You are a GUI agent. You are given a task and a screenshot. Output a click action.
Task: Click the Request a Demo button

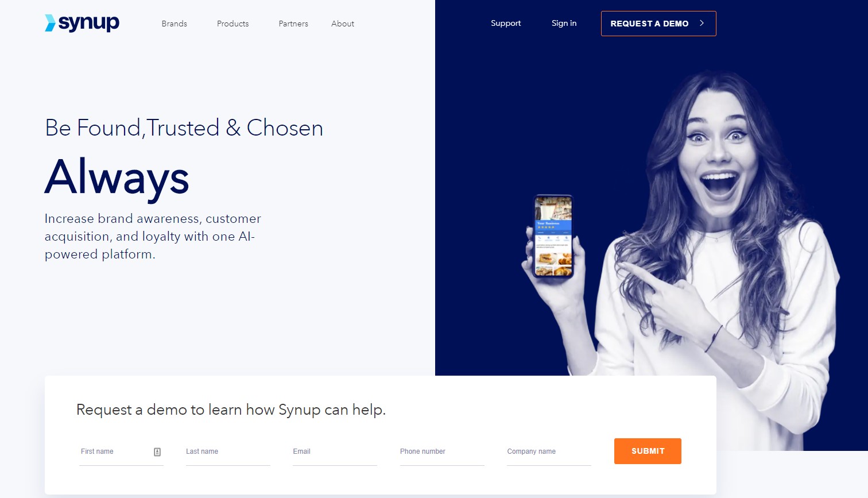pyautogui.click(x=658, y=24)
